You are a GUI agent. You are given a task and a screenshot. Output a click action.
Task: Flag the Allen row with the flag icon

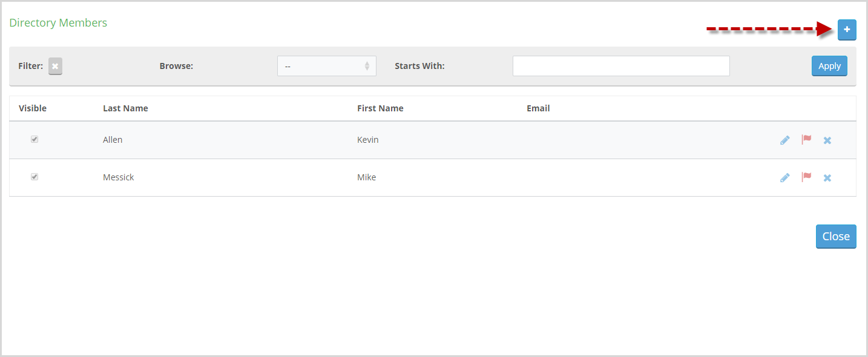click(x=806, y=140)
